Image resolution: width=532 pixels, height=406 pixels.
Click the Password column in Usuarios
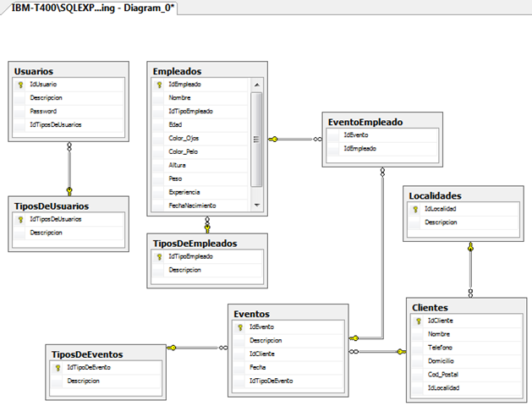tap(69, 112)
